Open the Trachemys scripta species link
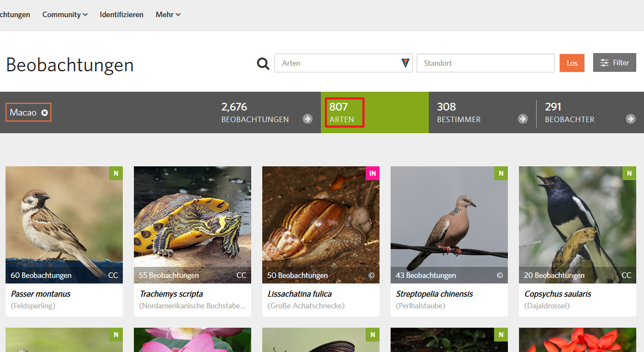 coord(172,294)
